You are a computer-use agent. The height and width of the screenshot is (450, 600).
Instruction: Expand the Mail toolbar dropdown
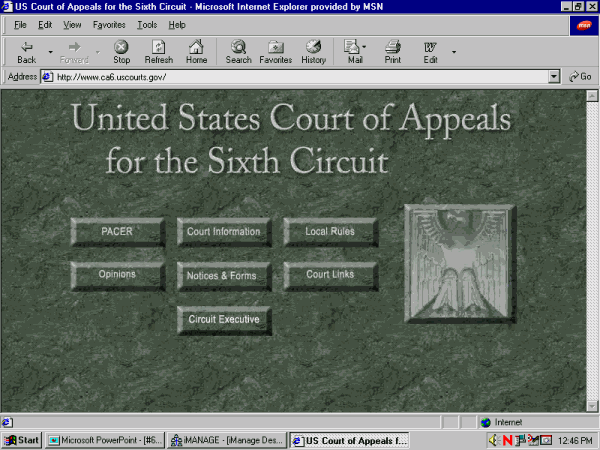pyautogui.click(x=365, y=47)
